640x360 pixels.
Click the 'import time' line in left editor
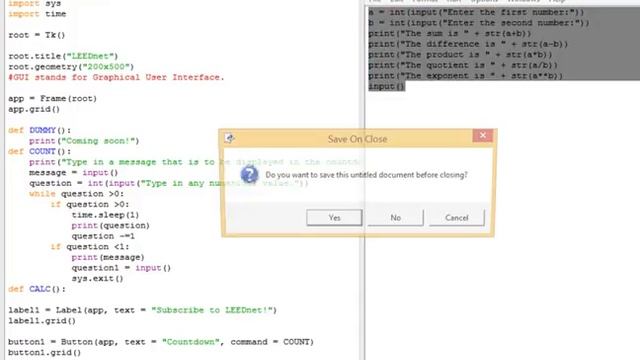point(37,14)
